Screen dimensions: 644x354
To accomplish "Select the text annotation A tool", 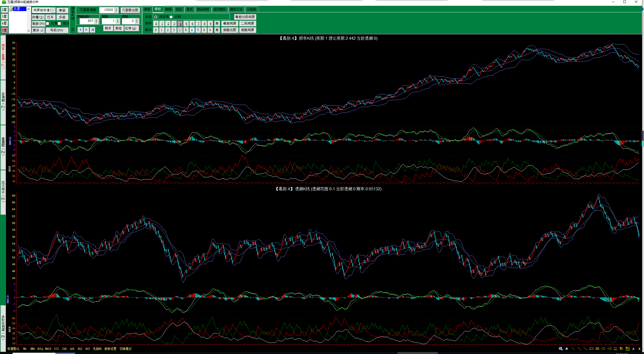I will (x=633, y=349).
